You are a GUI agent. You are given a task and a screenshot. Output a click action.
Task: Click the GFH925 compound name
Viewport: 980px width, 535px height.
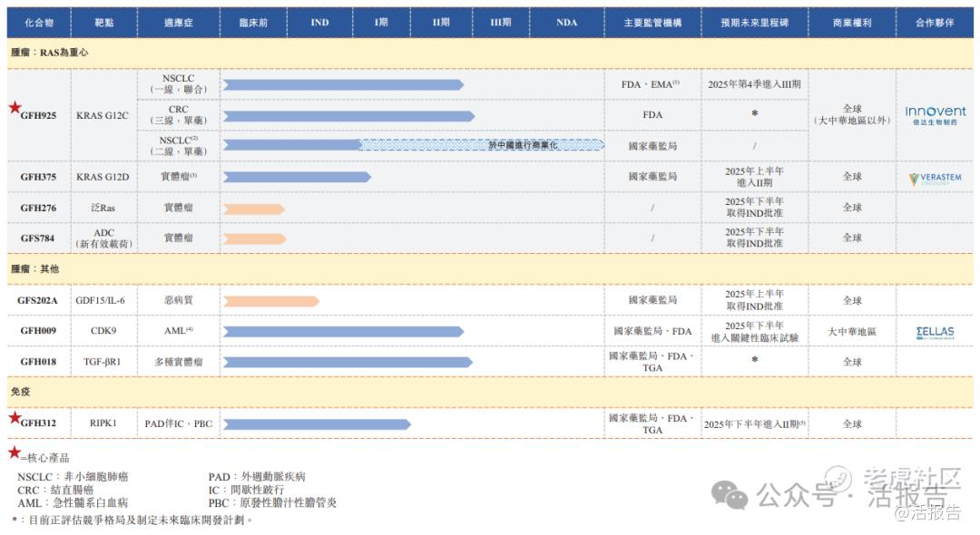38,115
